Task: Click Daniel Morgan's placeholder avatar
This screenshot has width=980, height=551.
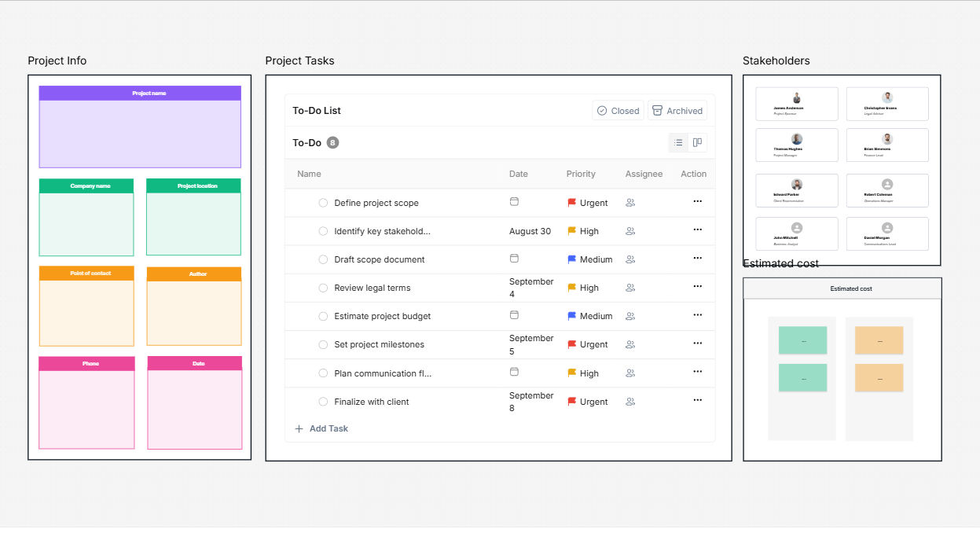Action: point(887,228)
